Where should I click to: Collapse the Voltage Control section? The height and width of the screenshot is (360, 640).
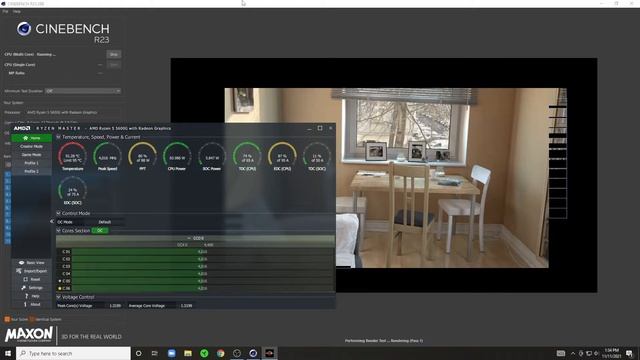point(58,297)
